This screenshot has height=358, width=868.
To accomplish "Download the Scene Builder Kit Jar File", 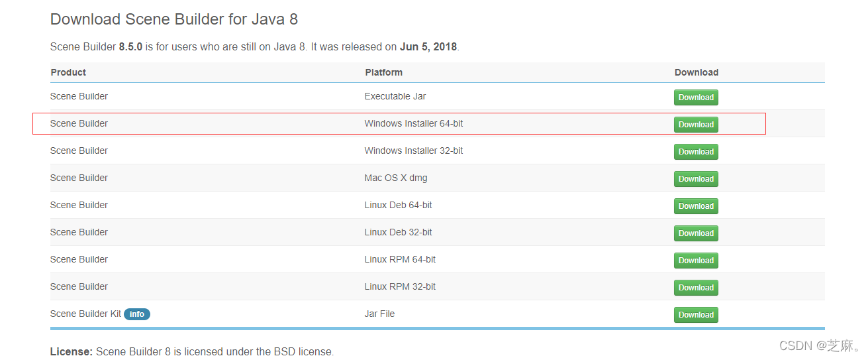I will pos(696,315).
